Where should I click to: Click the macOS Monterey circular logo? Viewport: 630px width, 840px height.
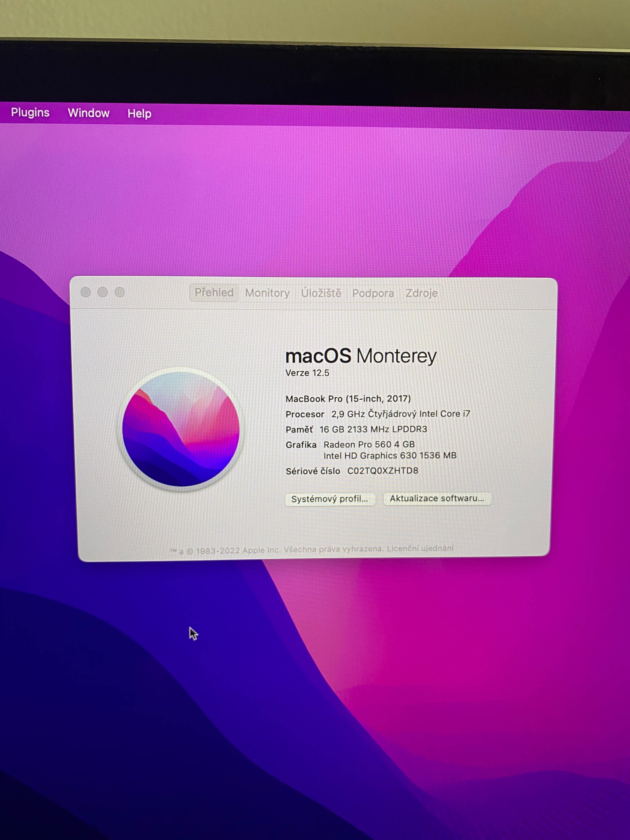coord(181,429)
